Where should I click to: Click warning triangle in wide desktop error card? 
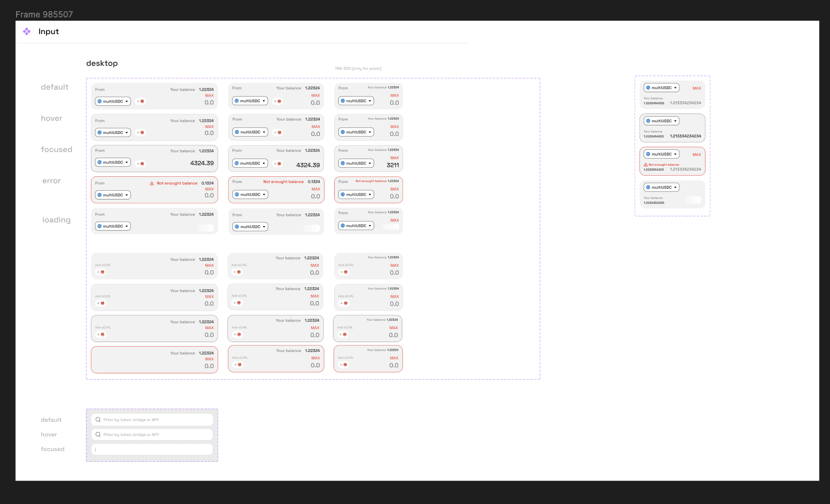pyautogui.click(x=152, y=184)
